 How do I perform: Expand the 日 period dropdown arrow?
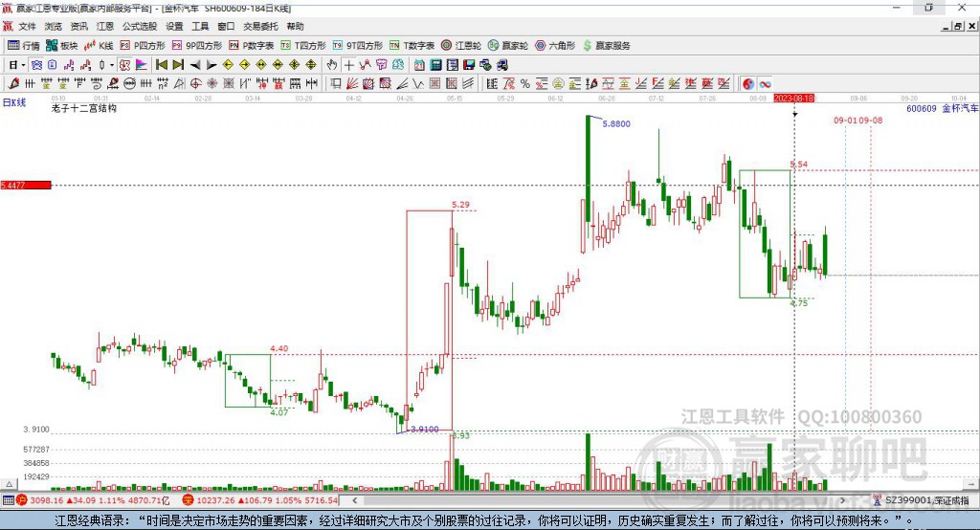(23, 65)
